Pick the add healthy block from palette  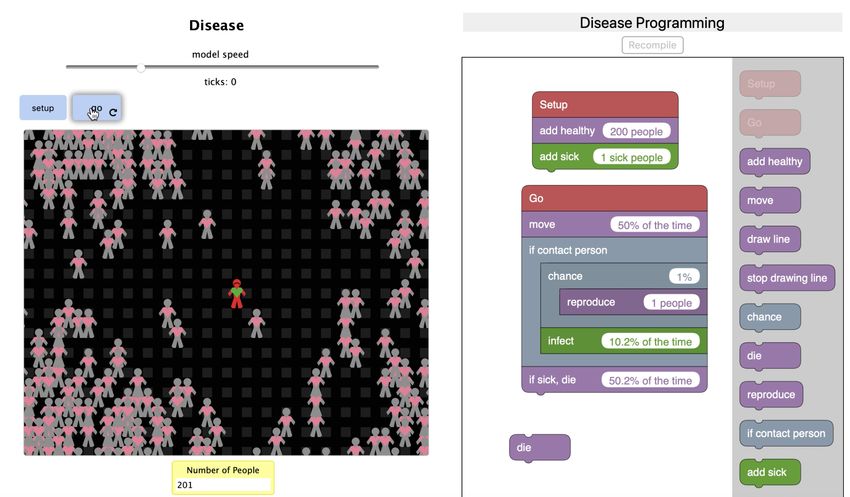point(775,162)
